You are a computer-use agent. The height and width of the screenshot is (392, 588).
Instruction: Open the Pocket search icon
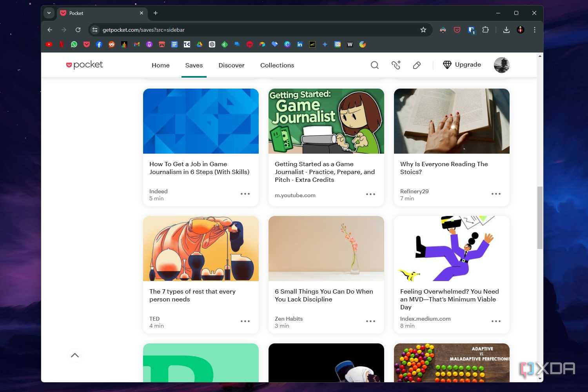(x=375, y=65)
